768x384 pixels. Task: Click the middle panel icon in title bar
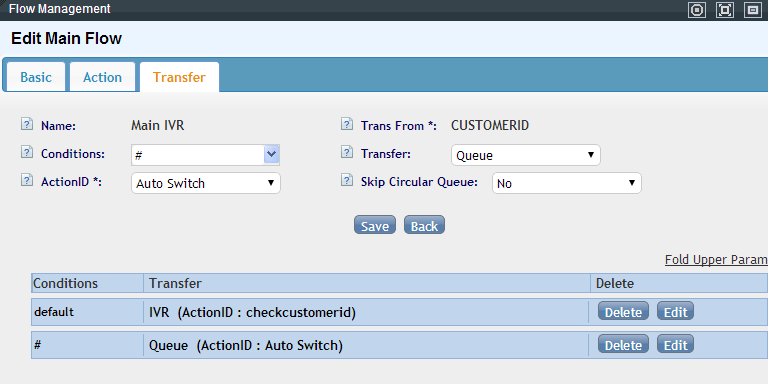point(725,10)
